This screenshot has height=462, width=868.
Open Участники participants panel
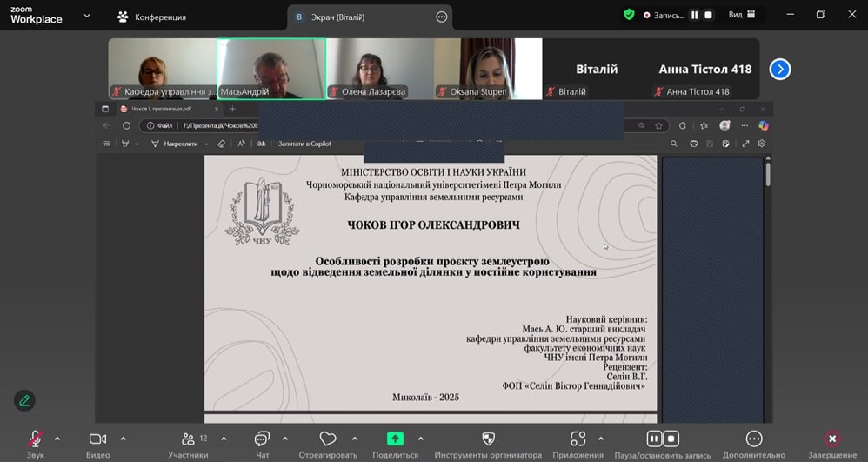point(188,445)
